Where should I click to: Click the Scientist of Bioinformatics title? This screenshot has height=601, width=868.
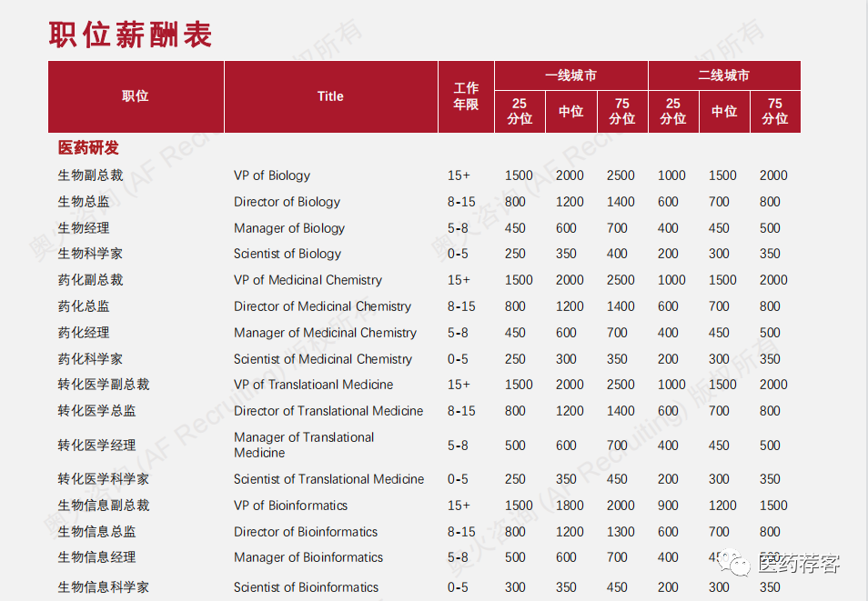coord(306,587)
